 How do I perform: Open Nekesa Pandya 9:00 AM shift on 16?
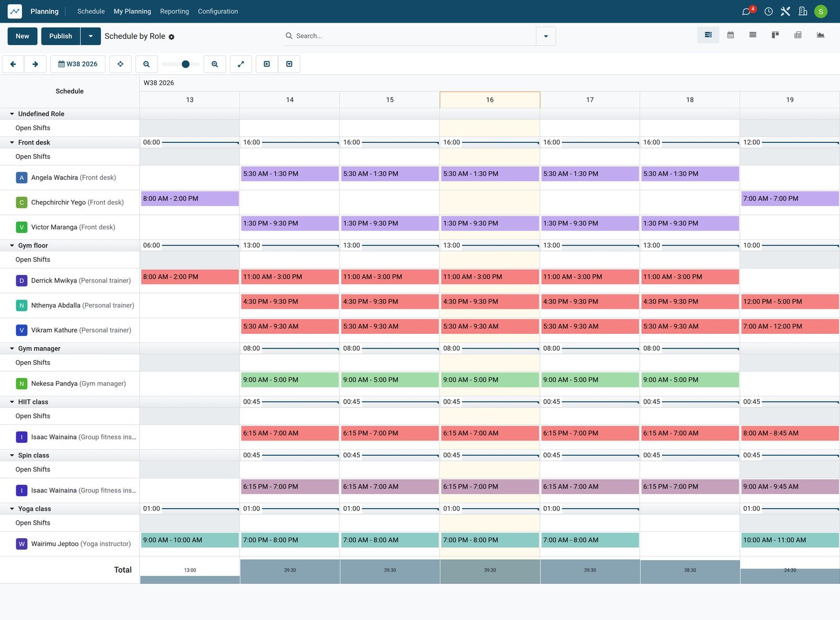(x=490, y=380)
